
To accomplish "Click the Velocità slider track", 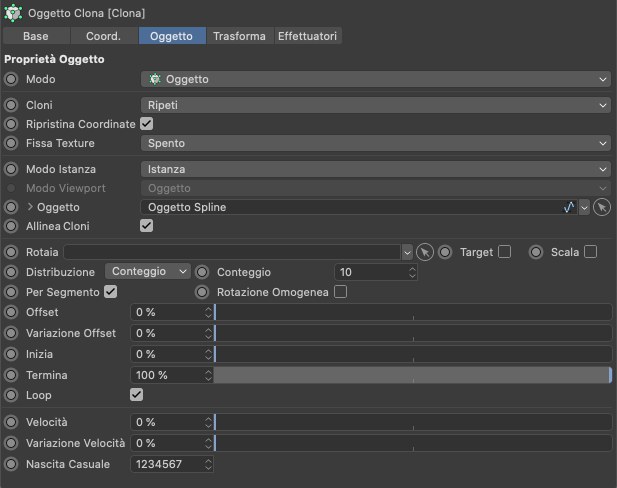I will click(413, 422).
